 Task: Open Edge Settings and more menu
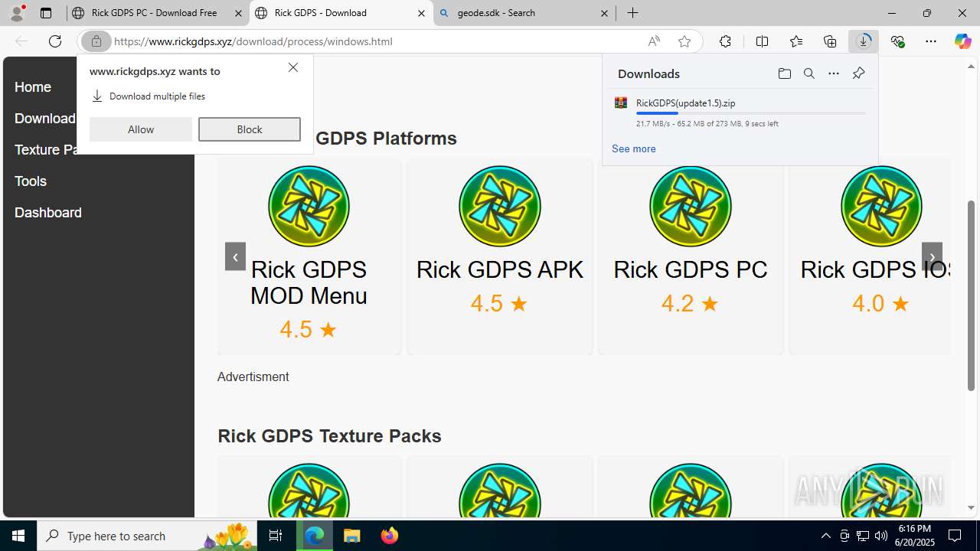point(931,41)
